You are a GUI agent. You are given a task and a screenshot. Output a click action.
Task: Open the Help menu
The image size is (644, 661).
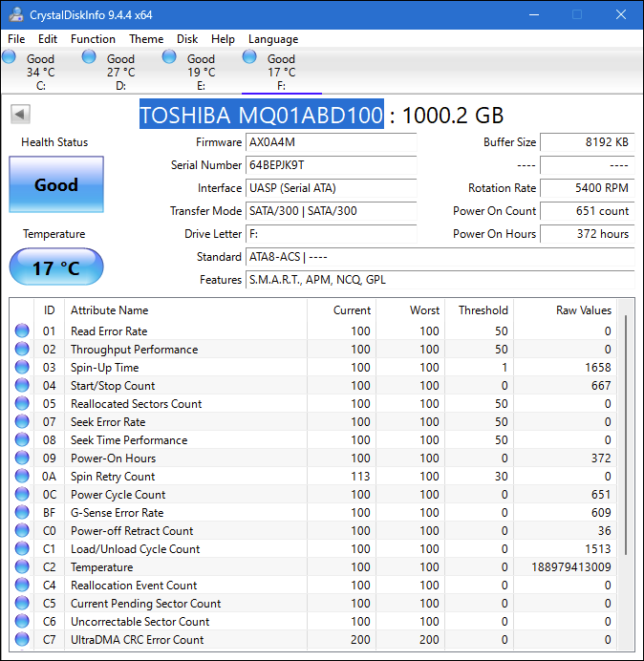click(x=223, y=39)
